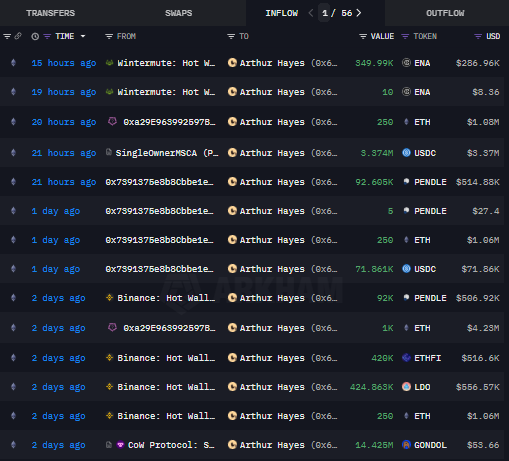
Task: Click the GONDOL token icon
Action: click(406, 445)
